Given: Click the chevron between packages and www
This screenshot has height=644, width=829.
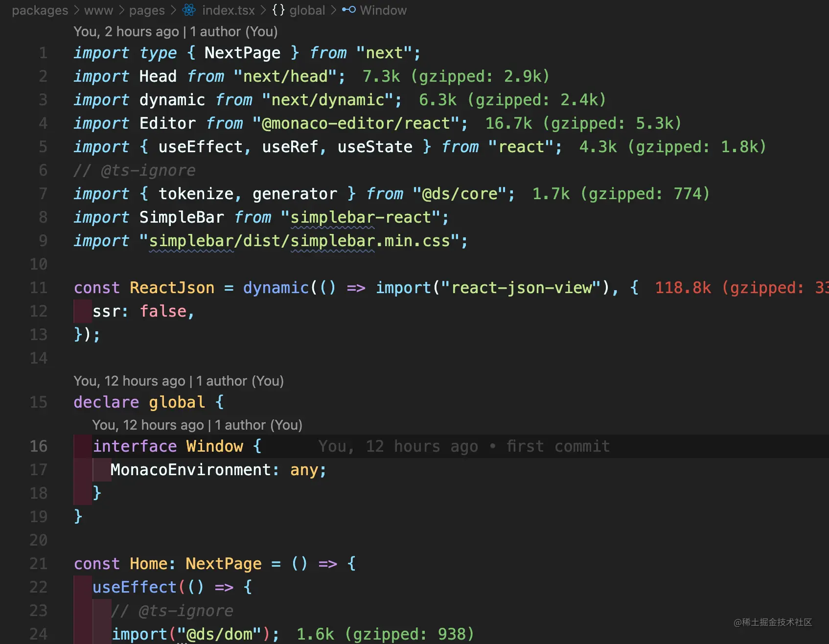Looking at the screenshot, I should pos(76,10).
